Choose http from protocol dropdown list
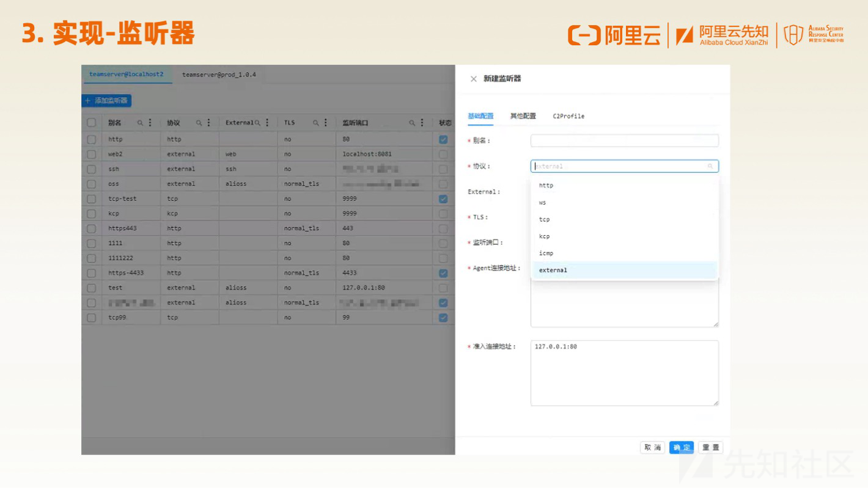The width and height of the screenshot is (868, 488). point(624,186)
